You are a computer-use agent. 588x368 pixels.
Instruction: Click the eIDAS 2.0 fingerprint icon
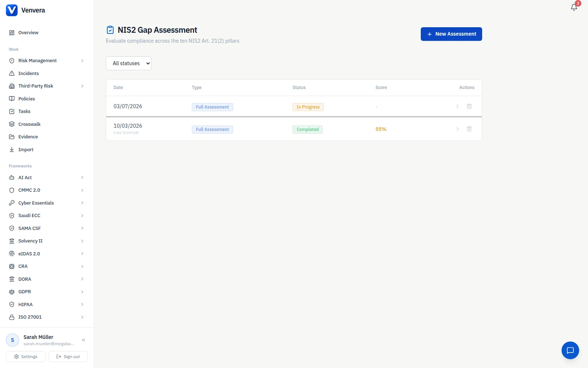coord(12,254)
